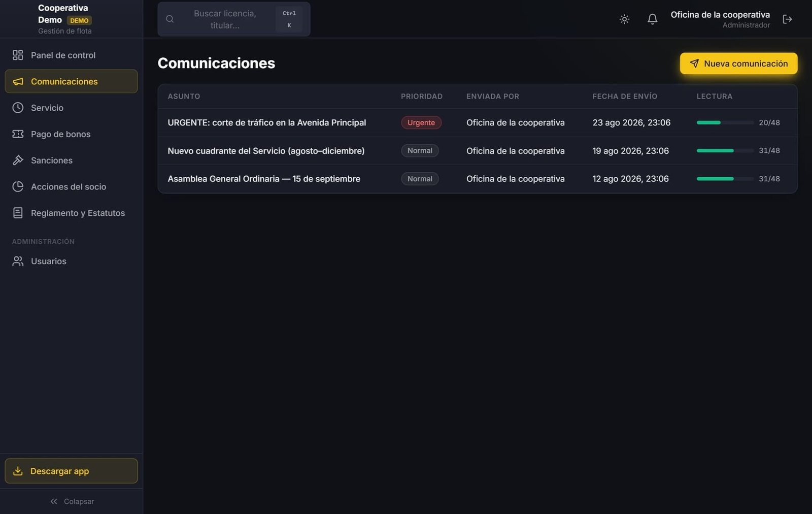Screen dimensions: 812x514
Task: Click the Acciones del socio pie icon
Action: [18, 186]
